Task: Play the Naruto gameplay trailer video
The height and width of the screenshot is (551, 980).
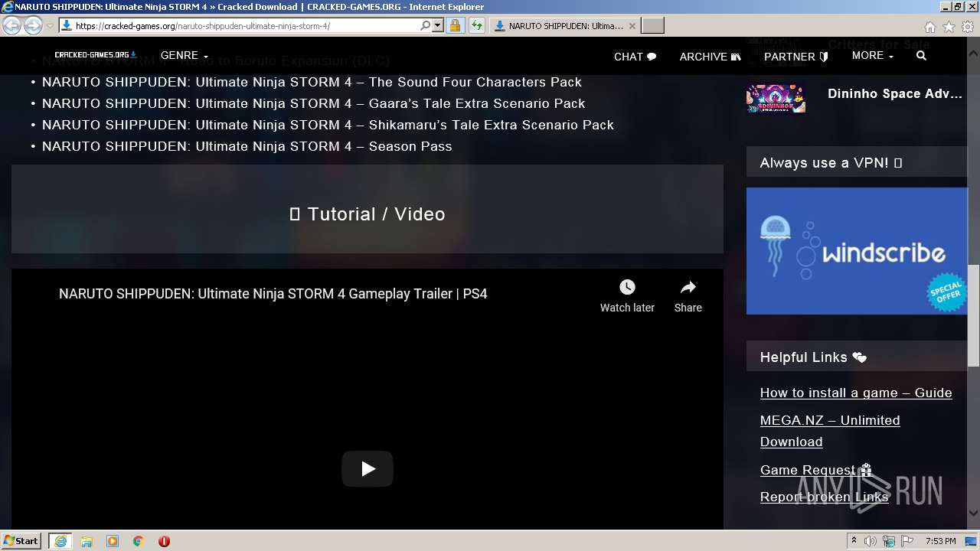Action: (367, 468)
